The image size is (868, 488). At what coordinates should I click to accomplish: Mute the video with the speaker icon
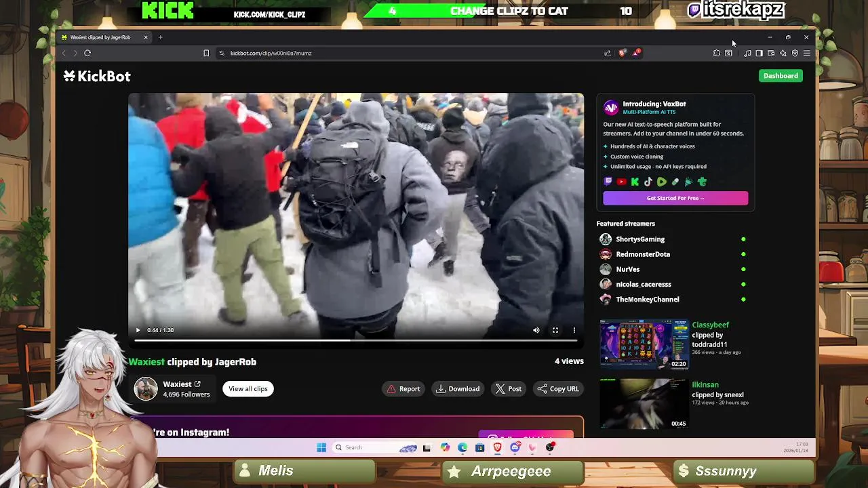536,330
